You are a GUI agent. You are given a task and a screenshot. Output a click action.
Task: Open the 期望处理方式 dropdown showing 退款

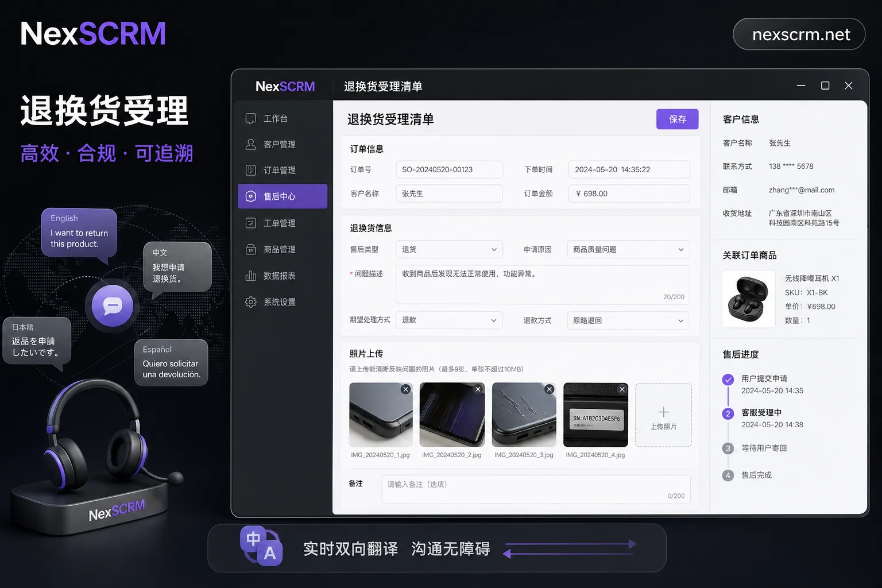coord(449,320)
